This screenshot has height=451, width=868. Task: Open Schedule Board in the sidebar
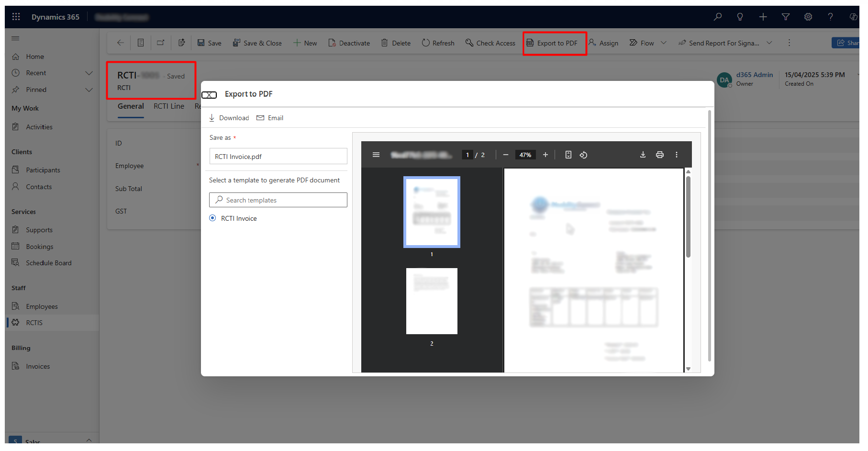coord(48,263)
